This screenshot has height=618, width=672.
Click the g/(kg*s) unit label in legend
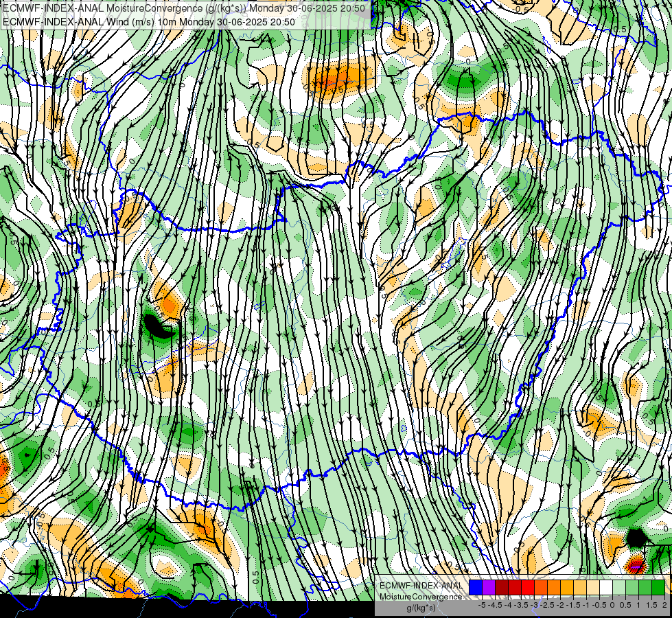421,608
